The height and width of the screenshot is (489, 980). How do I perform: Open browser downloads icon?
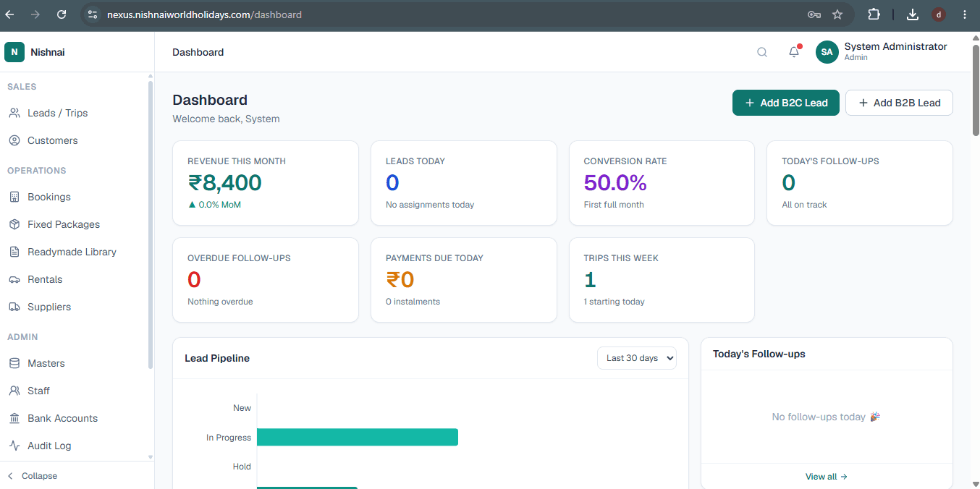[x=913, y=14]
